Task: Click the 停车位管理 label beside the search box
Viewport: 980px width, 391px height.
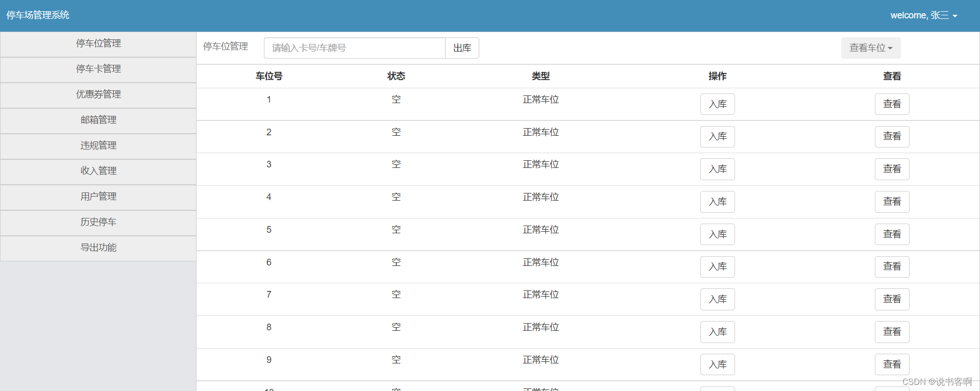Action: click(x=226, y=46)
